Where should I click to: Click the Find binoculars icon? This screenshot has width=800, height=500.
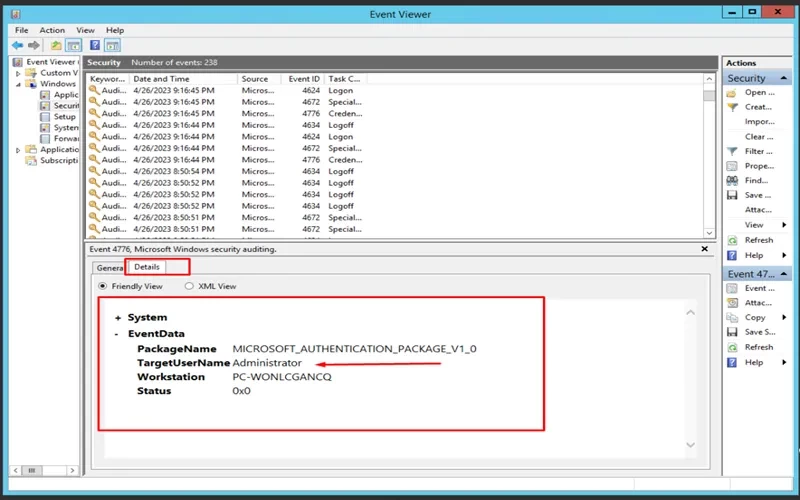732,181
